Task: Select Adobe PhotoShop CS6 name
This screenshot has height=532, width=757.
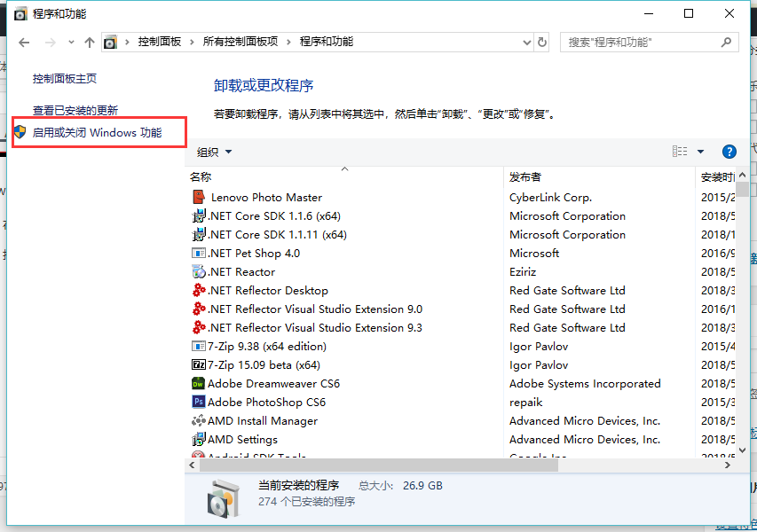Action: pos(266,403)
